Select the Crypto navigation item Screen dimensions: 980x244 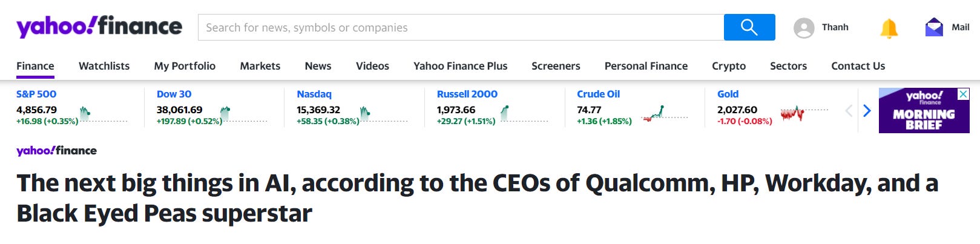[729, 66]
